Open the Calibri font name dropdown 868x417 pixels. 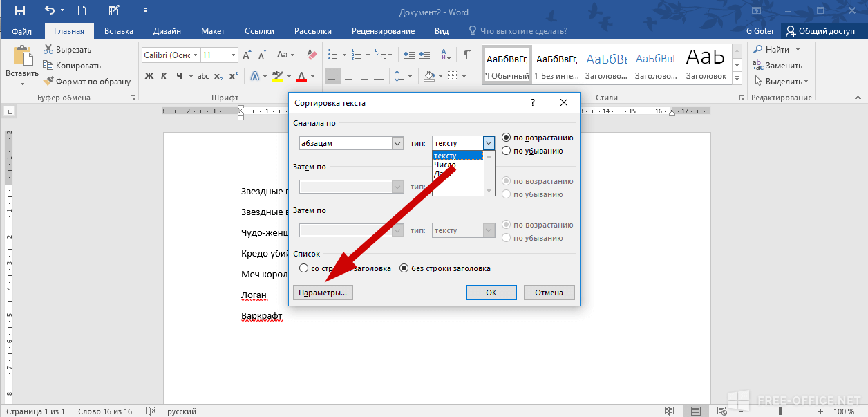196,55
